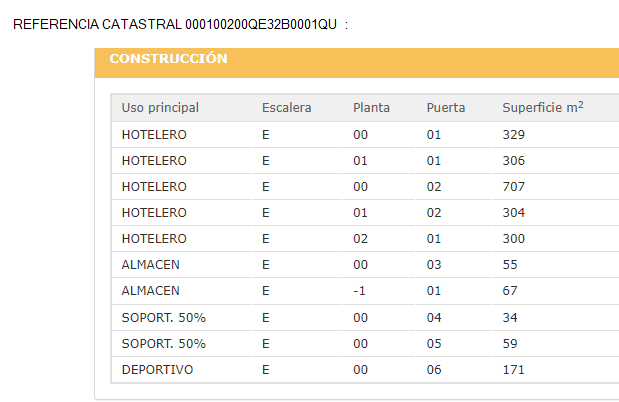The image size is (619, 402).
Task: Click the surface value 67
Action: tap(510, 291)
